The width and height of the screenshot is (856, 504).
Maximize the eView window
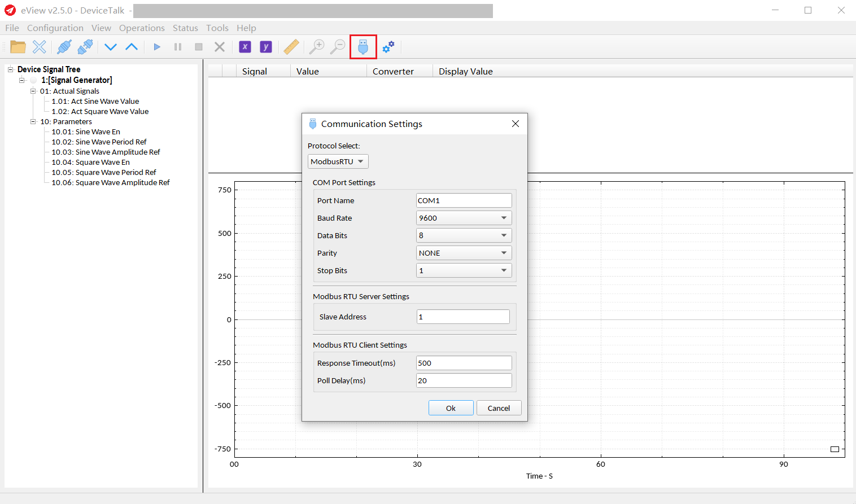[x=808, y=10]
